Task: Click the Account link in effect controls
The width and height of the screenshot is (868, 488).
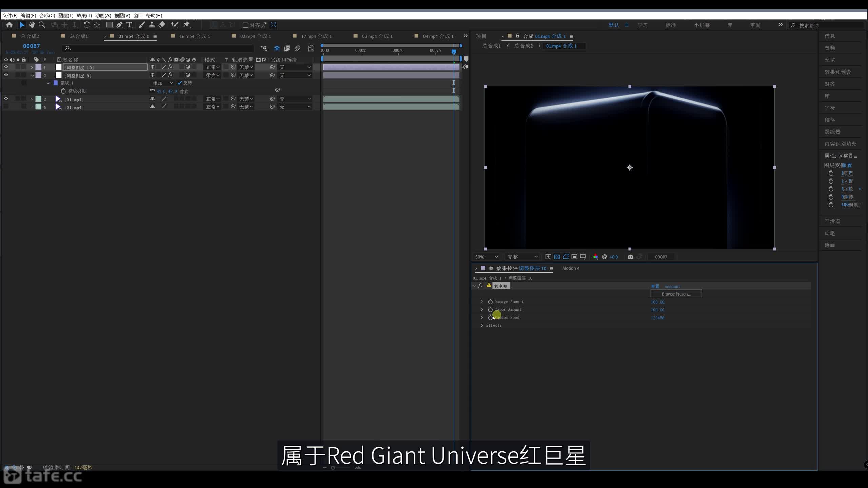Action: [x=672, y=286]
